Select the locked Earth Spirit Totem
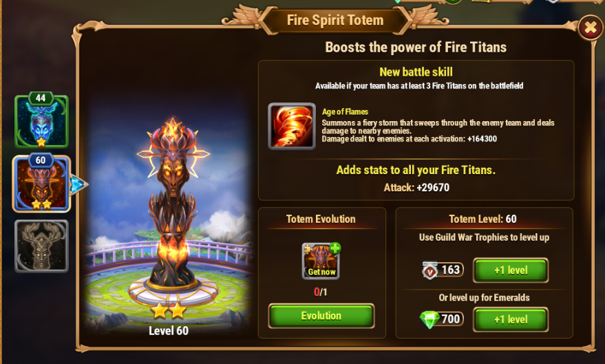Screen dimensions: 605x364 41,246
